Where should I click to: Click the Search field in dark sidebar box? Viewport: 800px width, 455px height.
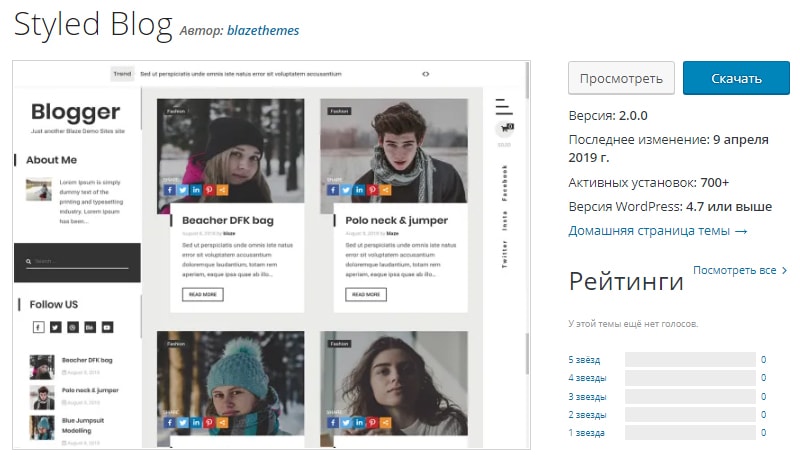pyautogui.click(x=78, y=262)
